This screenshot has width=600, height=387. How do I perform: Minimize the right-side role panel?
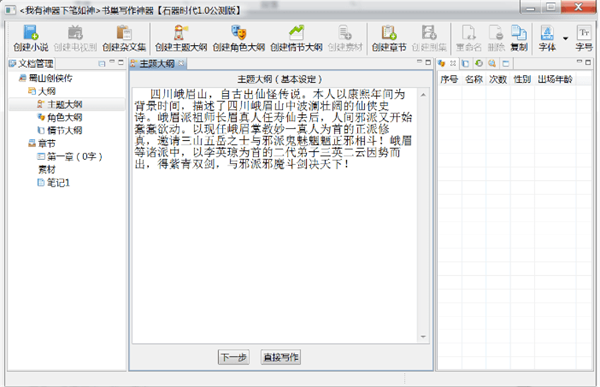tap(579, 61)
